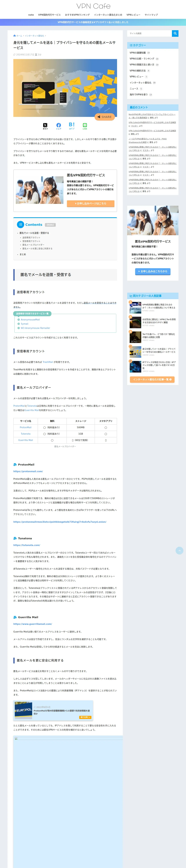
Task: Open ノーログVPNの匿名化レベル comment link
Action: coord(147,140)
